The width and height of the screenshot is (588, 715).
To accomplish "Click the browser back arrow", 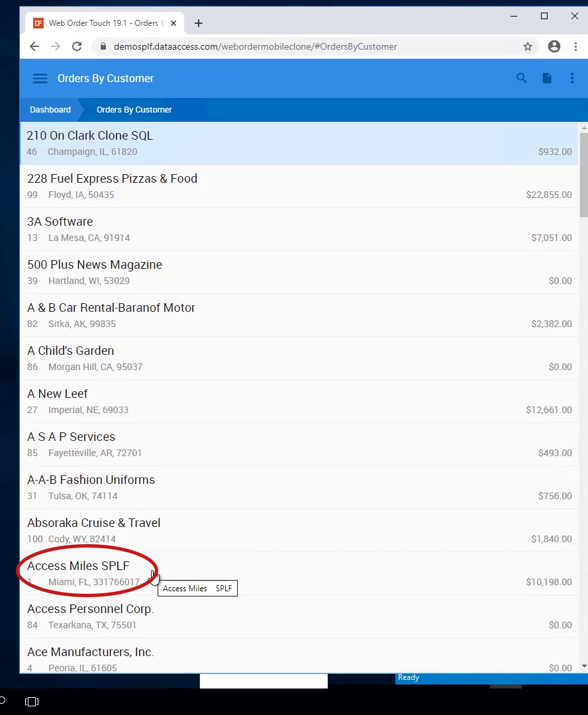I will click(34, 46).
